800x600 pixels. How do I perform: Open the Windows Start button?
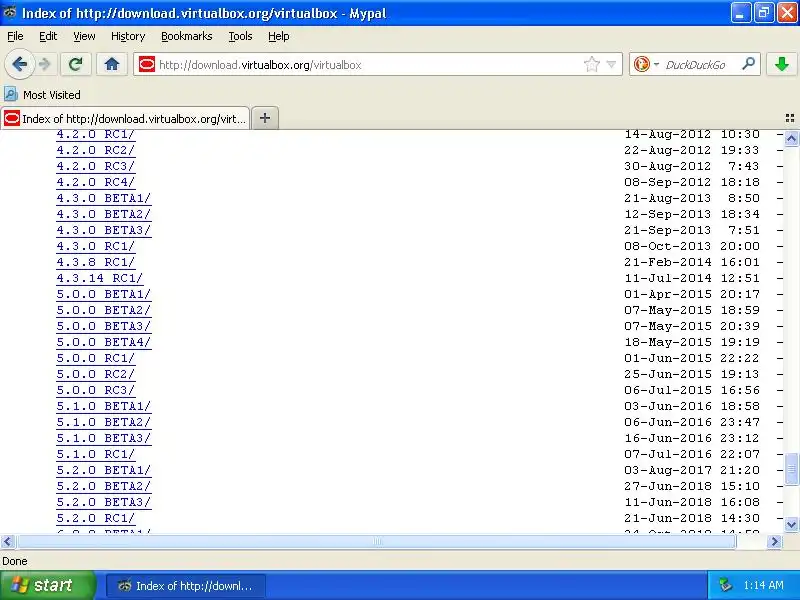point(47,585)
